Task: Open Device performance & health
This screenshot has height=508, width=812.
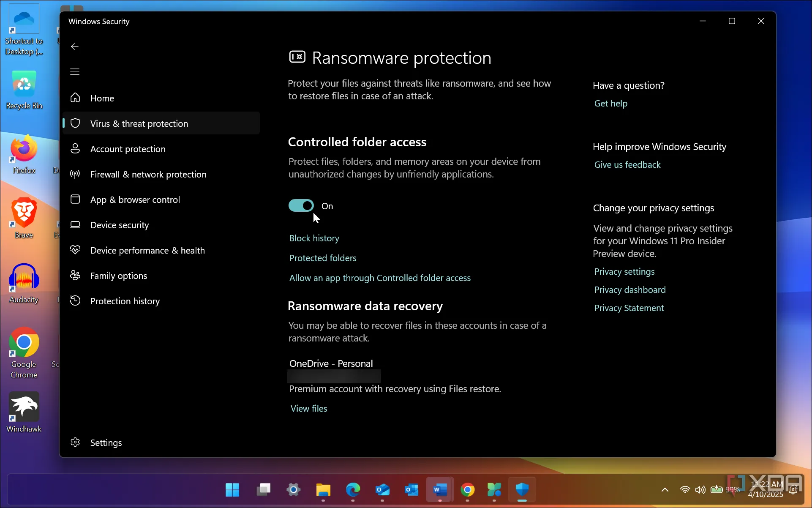Action: click(147, 250)
